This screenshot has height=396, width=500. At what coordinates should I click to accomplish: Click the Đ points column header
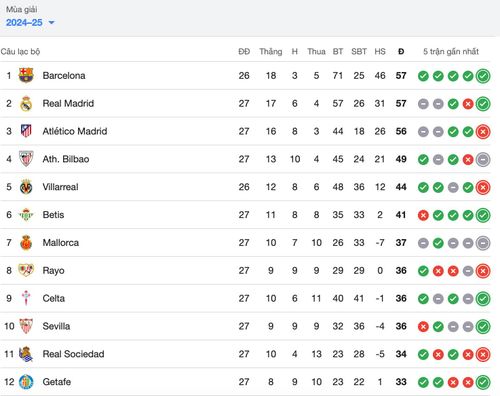pyautogui.click(x=401, y=52)
